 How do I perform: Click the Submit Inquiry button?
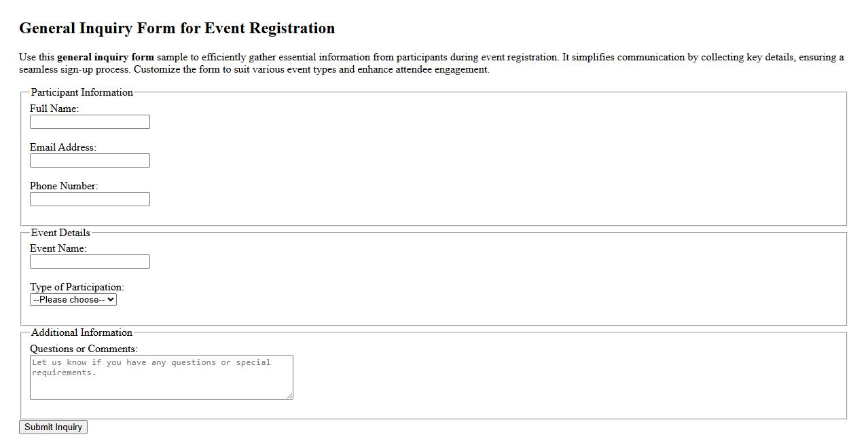click(x=53, y=427)
